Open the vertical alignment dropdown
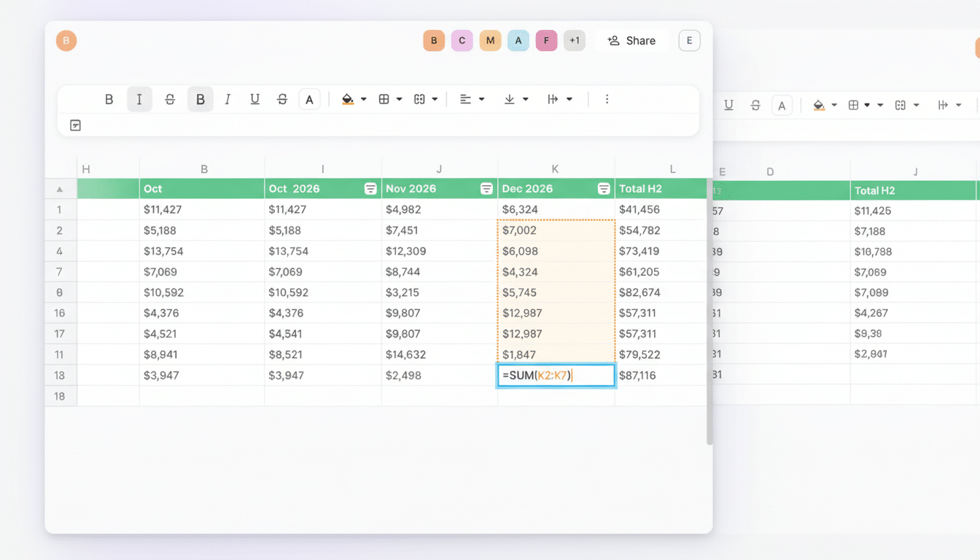The height and width of the screenshot is (560, 980). (516, 99)
